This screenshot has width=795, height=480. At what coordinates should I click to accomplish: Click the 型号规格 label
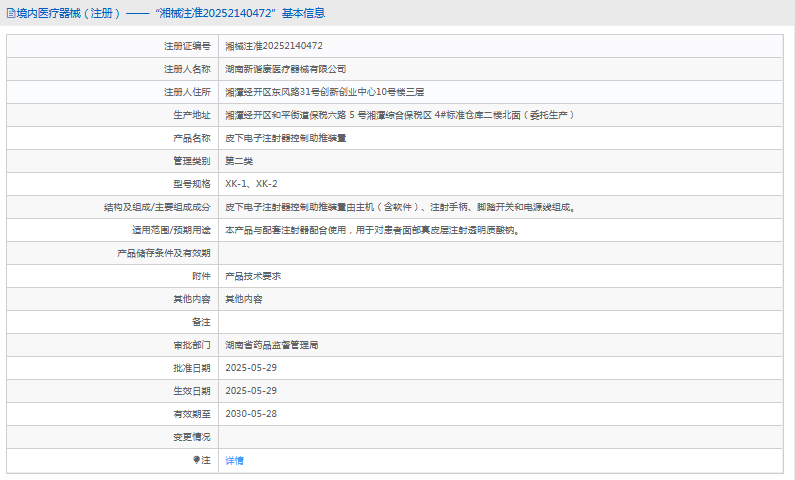click(x=192, y=184)
